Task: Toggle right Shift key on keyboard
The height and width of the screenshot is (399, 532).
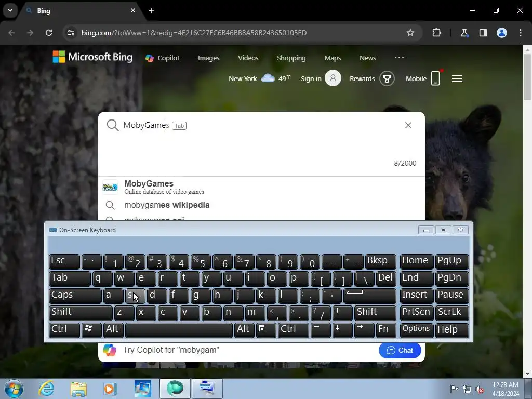Action: 375,313
